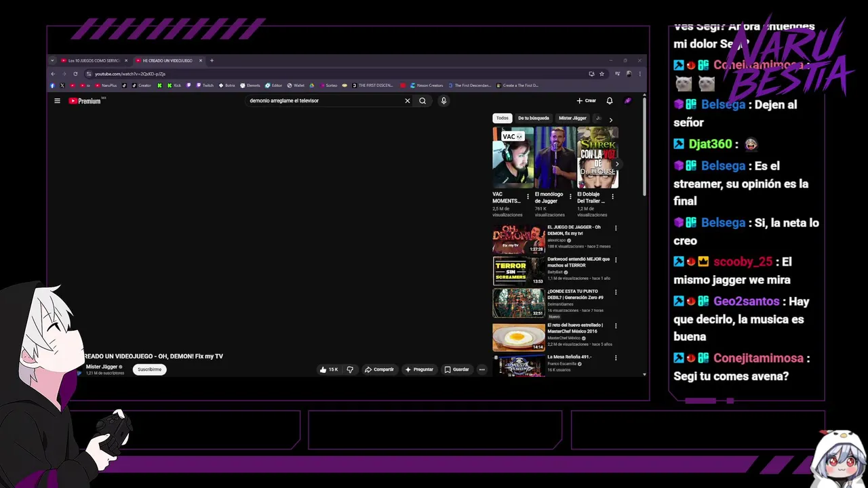The width and height of the screenshot is (868, 488).
Task: Show next shorts with carousel arrow
Action: pos(616,164)
